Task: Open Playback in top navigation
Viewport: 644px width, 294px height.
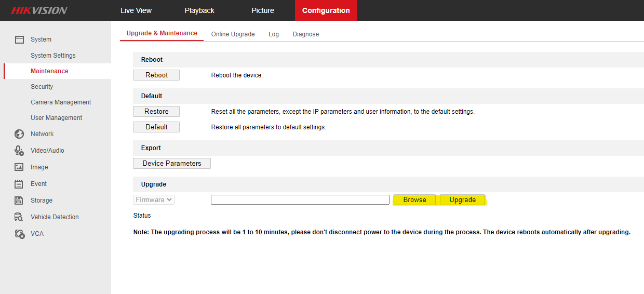Action: pyautogui.click(x=199, y=10)
